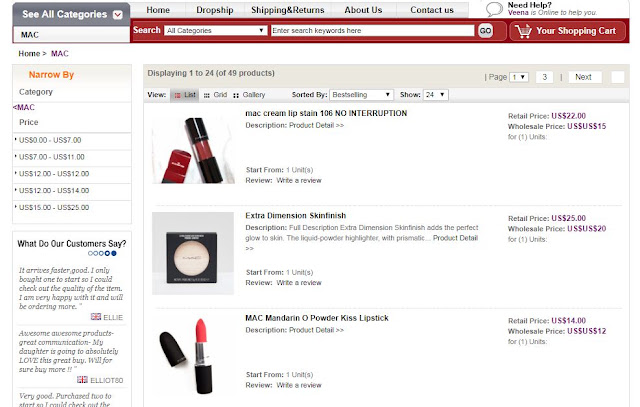Open the shopping cart icon
The image size is (640, 407).
[x=523, y=31]
